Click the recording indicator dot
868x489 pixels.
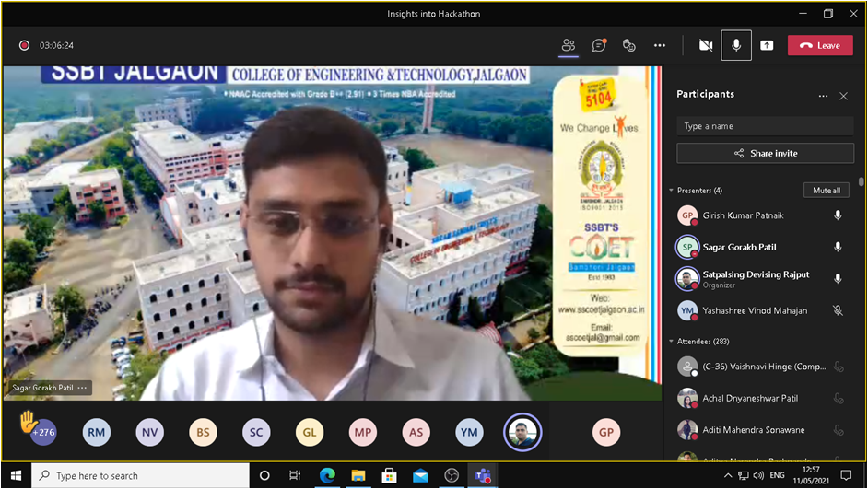[24, 45]
